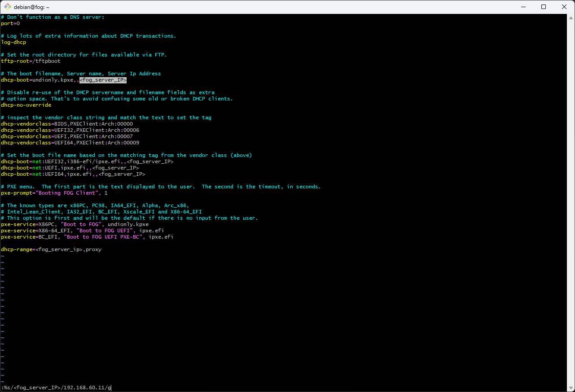Click the comment 'Set the boot file name based on'
The width and height of the screenshot is (575, 392).
pos(127,155)
